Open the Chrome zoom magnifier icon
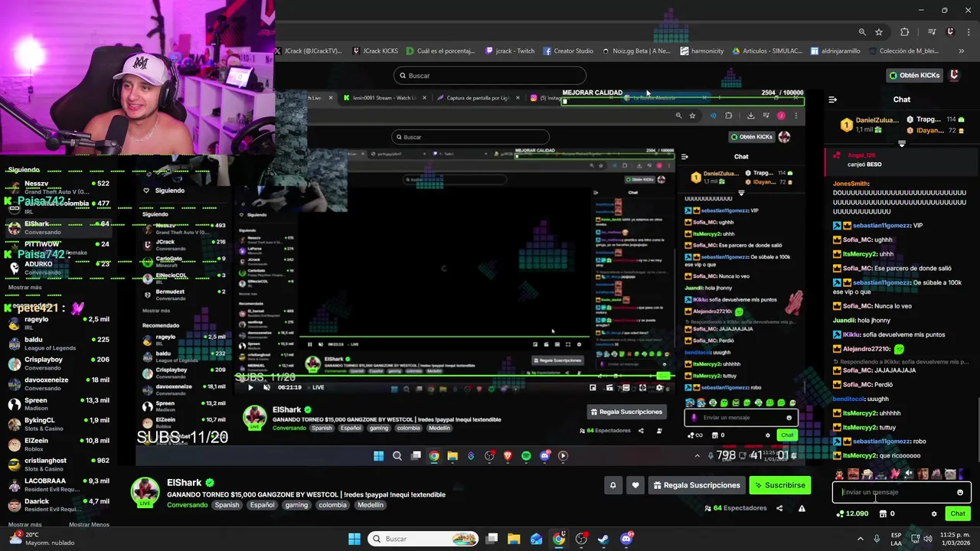This screenshot has height=551, width=980. (x=862, y=32)
